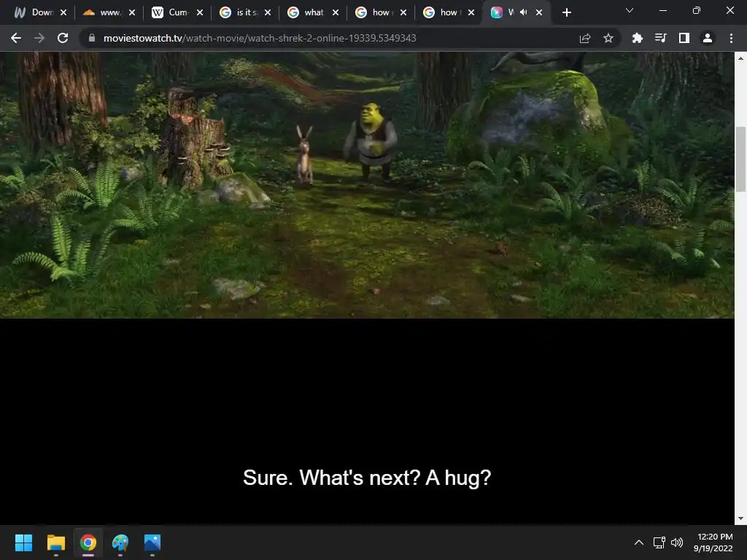
Task: Open a new browser tab
Action: [566, 12]
